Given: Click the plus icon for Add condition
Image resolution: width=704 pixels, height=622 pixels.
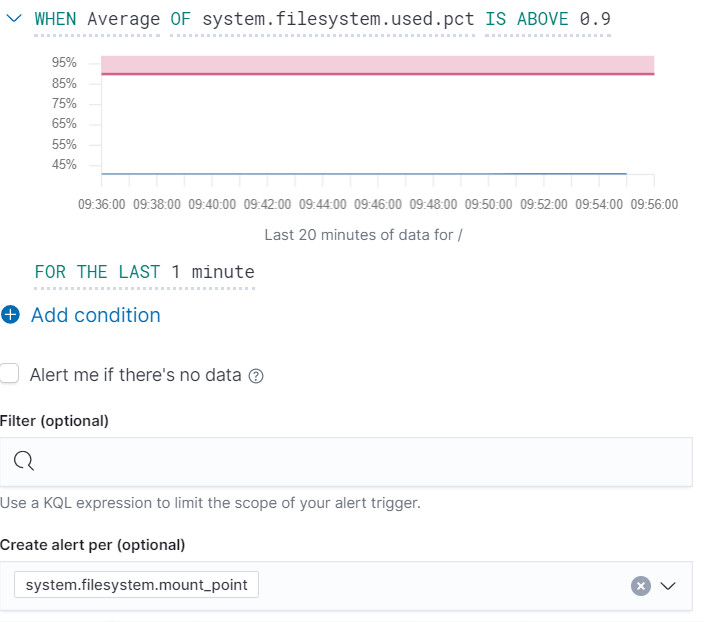Looking at the screenshot, I should pos(11,316).
